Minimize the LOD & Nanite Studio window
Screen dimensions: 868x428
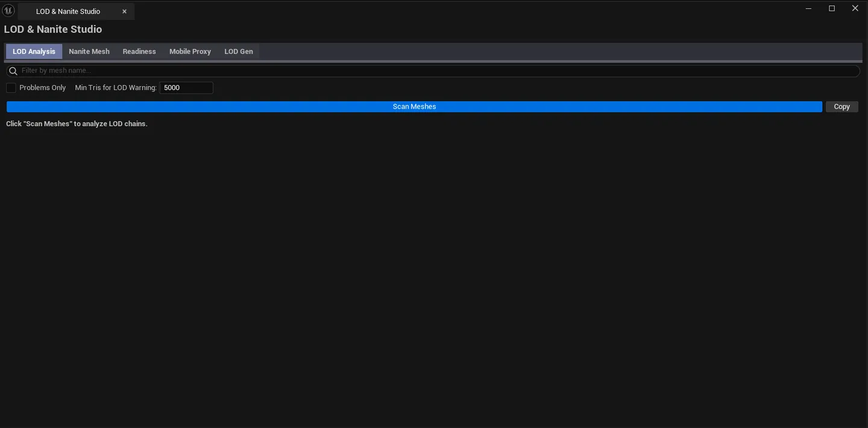(x=809, y=8)
